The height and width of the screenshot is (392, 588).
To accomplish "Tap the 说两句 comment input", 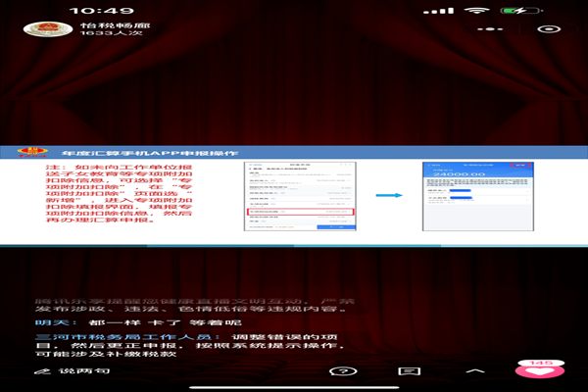I will pyautogui.click(x=84, y=372).
